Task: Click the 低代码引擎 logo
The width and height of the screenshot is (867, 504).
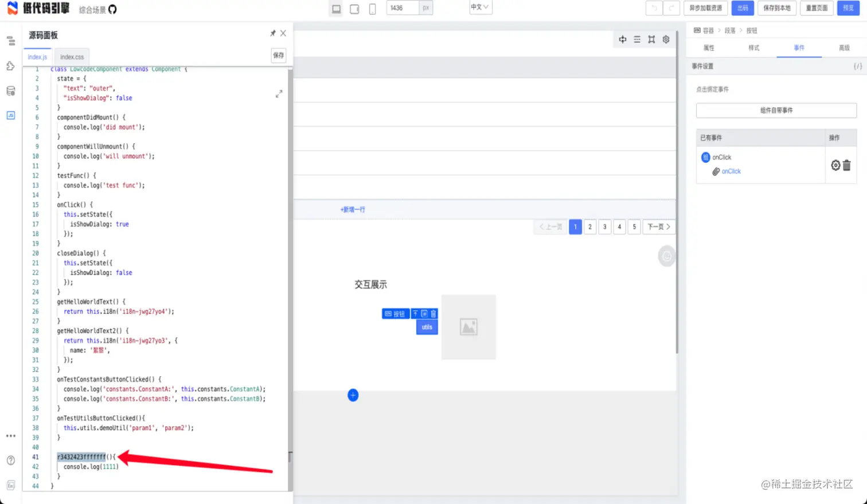Action: click(x=38, y=9)
